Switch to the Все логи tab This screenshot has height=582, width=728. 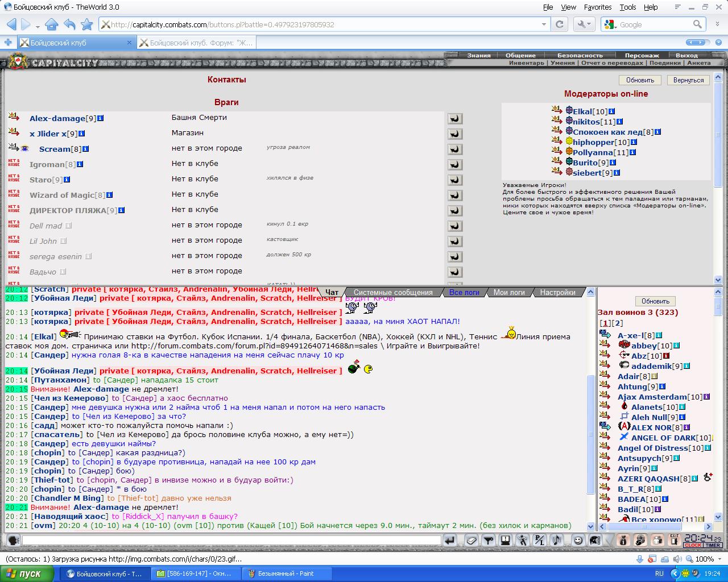tap(464, 292)
